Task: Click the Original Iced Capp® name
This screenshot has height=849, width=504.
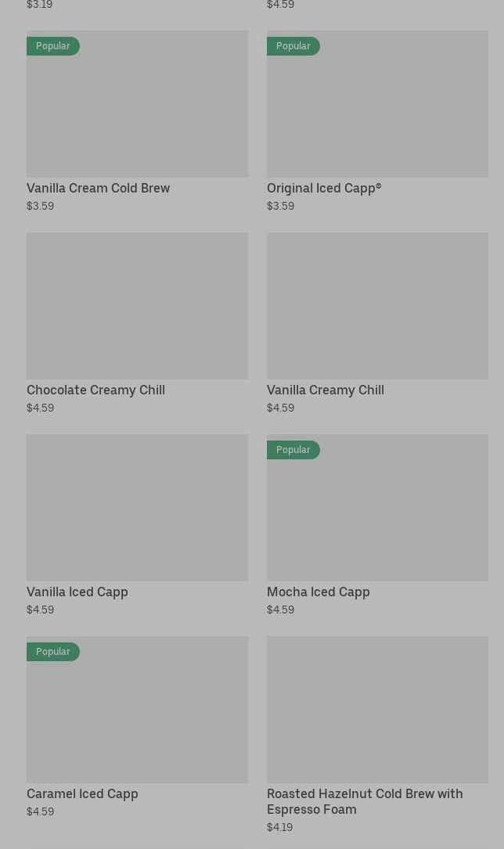Action: [324, 188]
